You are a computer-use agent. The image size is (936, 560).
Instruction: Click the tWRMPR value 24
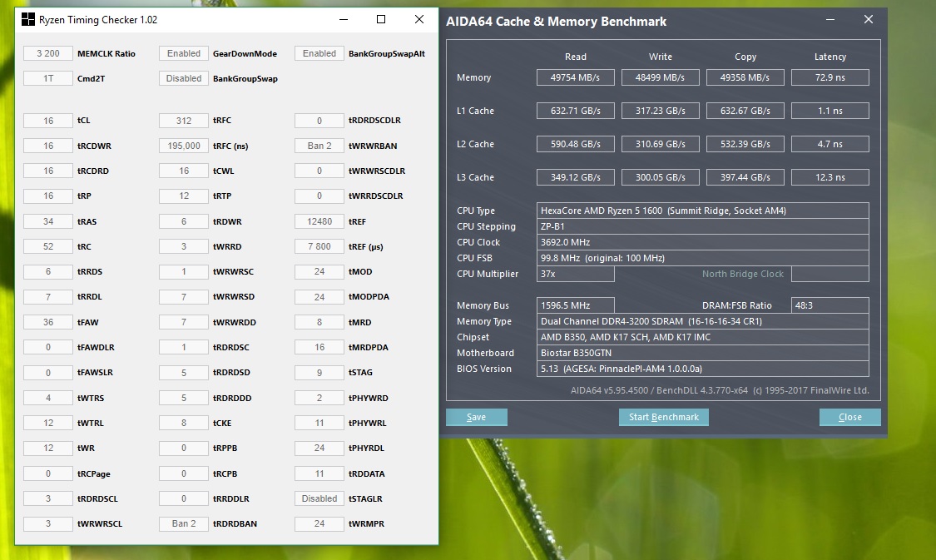click(319, 523)
